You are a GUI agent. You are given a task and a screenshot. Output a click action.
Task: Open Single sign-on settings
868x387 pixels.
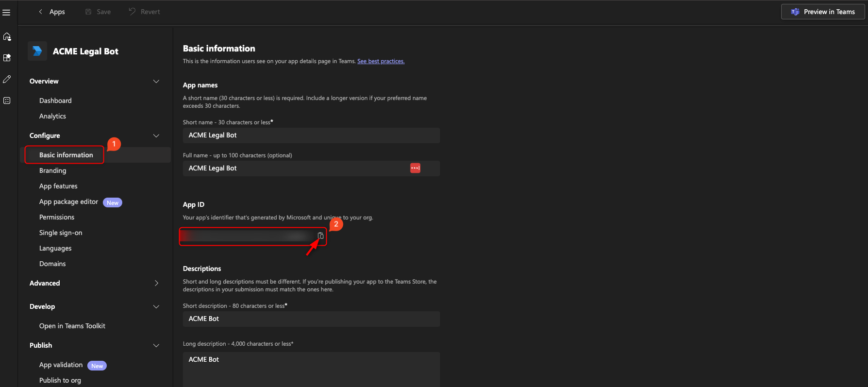pyautogui.click(x=61, y=233)
